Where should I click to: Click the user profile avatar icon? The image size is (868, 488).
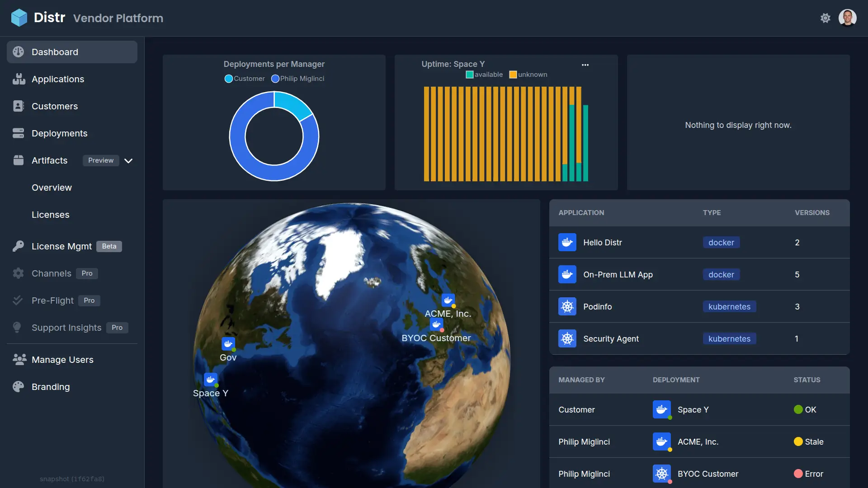click(x=848, y=17)
